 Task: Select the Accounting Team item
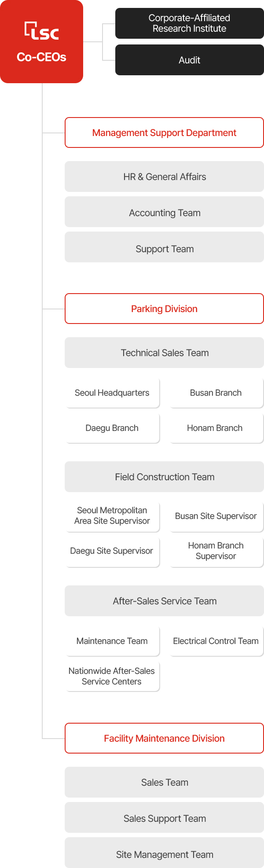pyautogui.click(x=164, y=213)
